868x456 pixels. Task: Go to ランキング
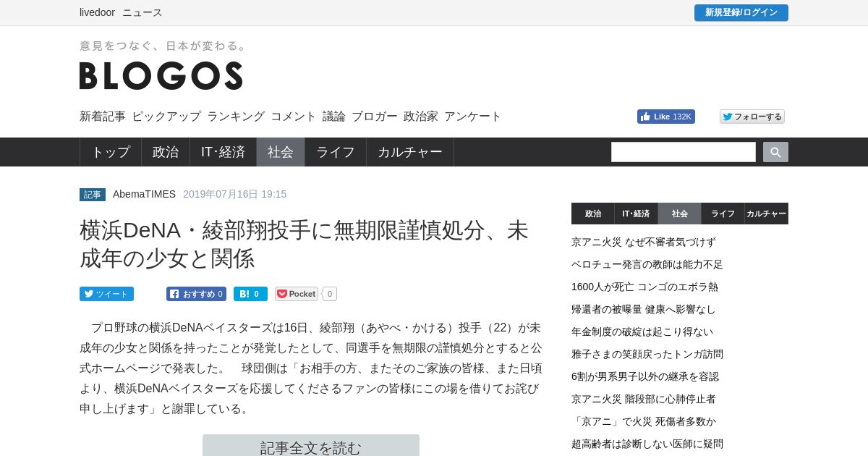tap(236, 116)
